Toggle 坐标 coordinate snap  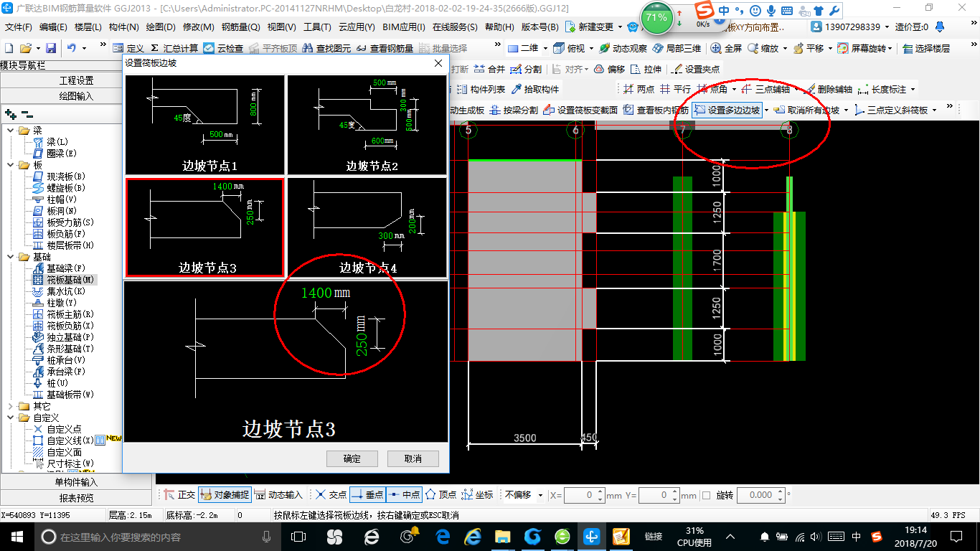tap(478, 495)
